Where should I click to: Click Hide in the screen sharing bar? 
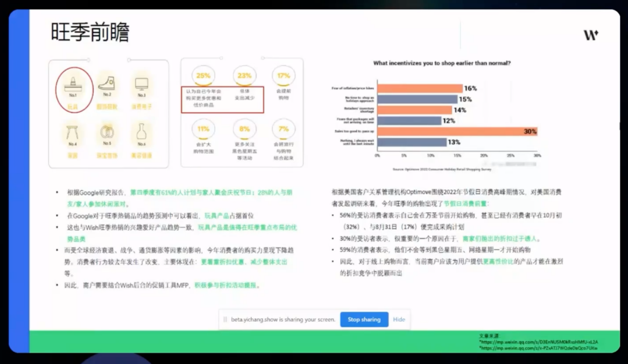[399, 319]
